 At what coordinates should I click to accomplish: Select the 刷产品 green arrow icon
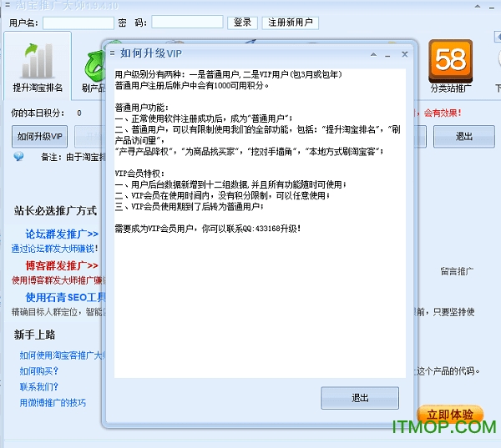tap(94, 66)
